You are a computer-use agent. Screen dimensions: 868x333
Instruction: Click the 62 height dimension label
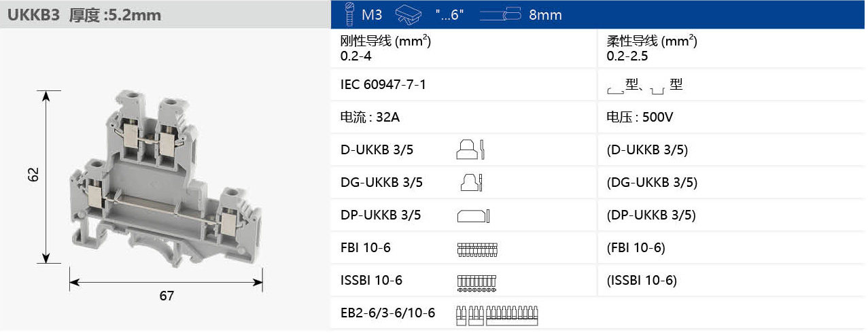[x=33, y=175]
